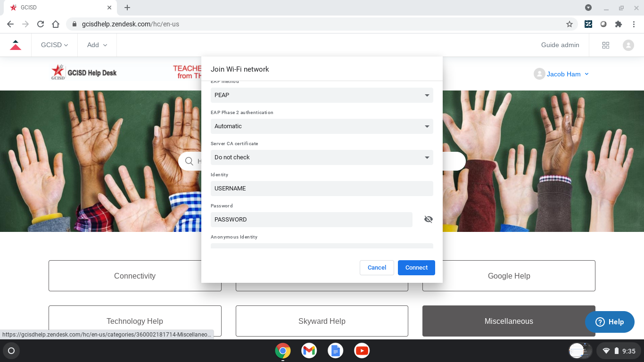Open the status tray showing 9:35
This screenshot has width=644, height=362.
pos(619,351)
